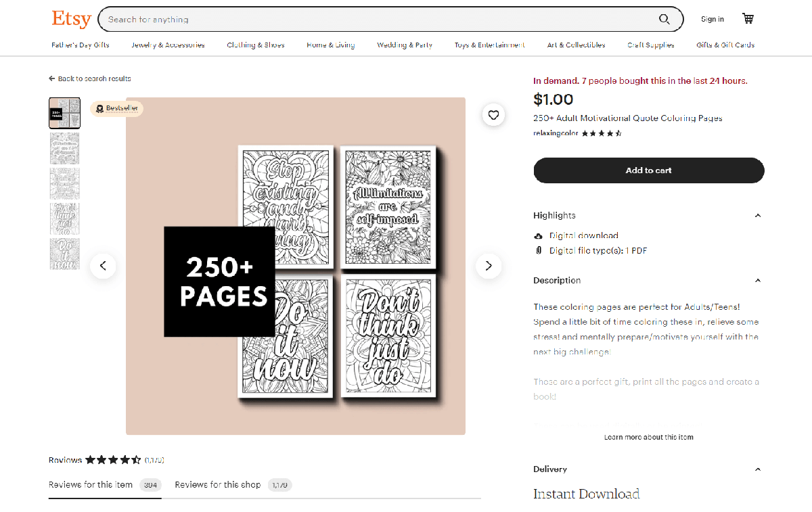Click the search magnifier icon
Screen dimensions: 812x512
[664, 20]
